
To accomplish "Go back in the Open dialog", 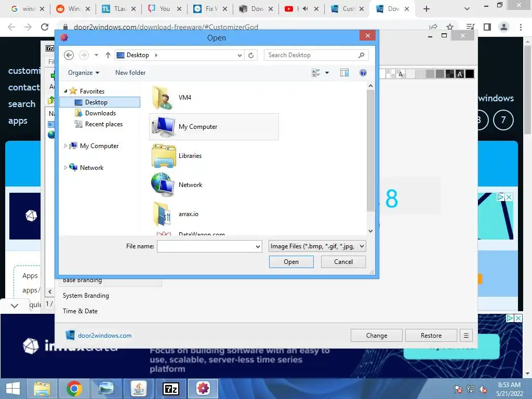I will [x=69, y=55].
